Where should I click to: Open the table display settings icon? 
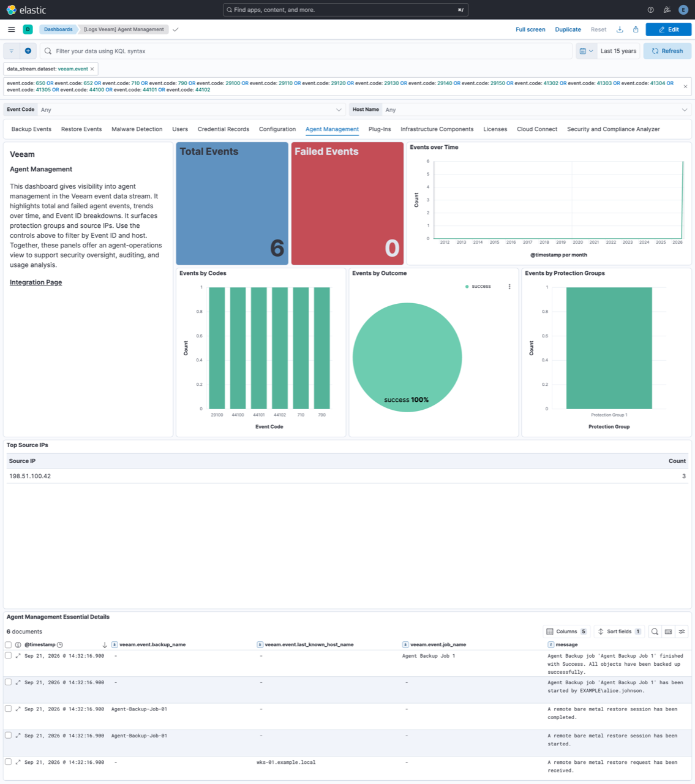[x=682, y=631]
